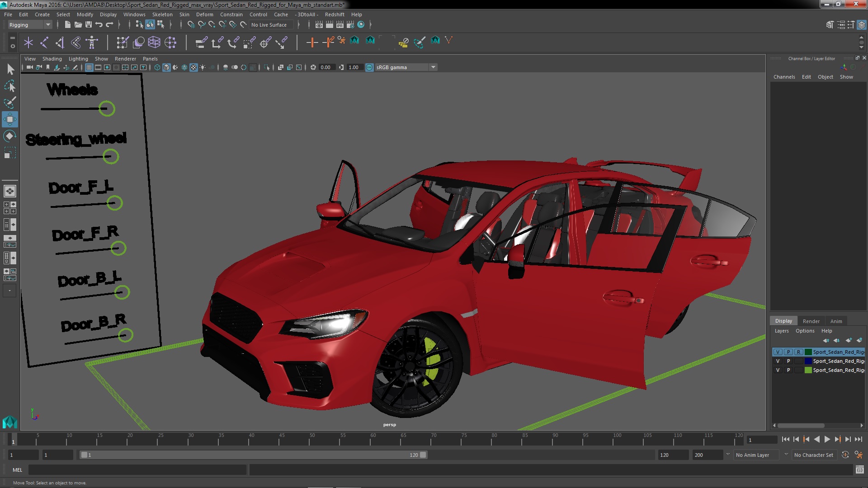Select the Rotate tool in toolbox
Screen dimensions: 868x488
pos(9,136)
